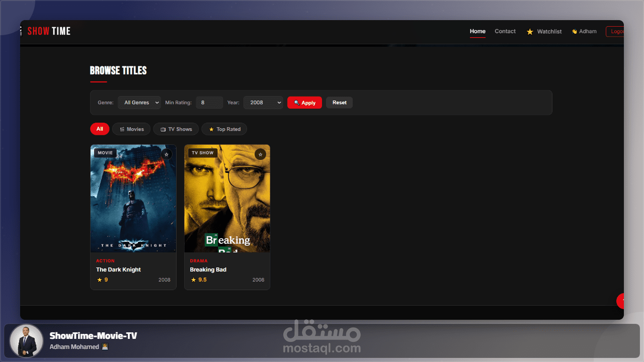Open the All Genres dropdown

click(x=139, y=103)
